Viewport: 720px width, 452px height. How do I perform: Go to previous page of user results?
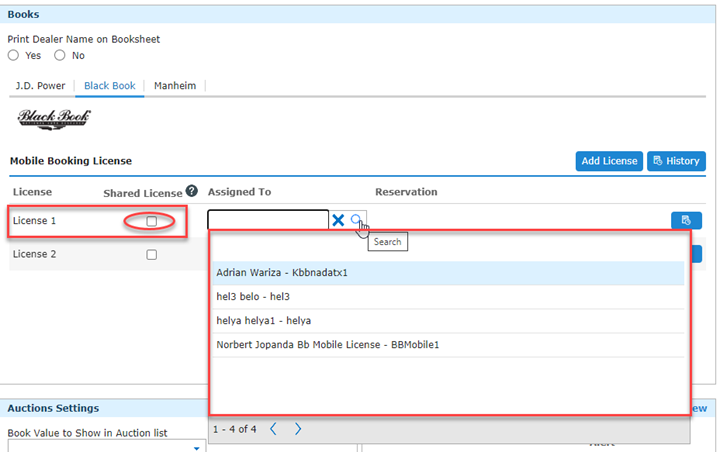273,429
